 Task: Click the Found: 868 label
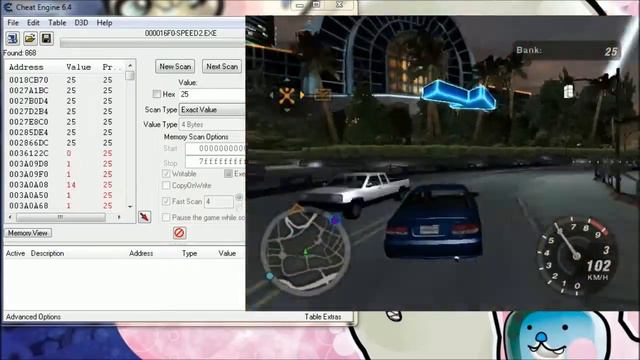point(19,53)
